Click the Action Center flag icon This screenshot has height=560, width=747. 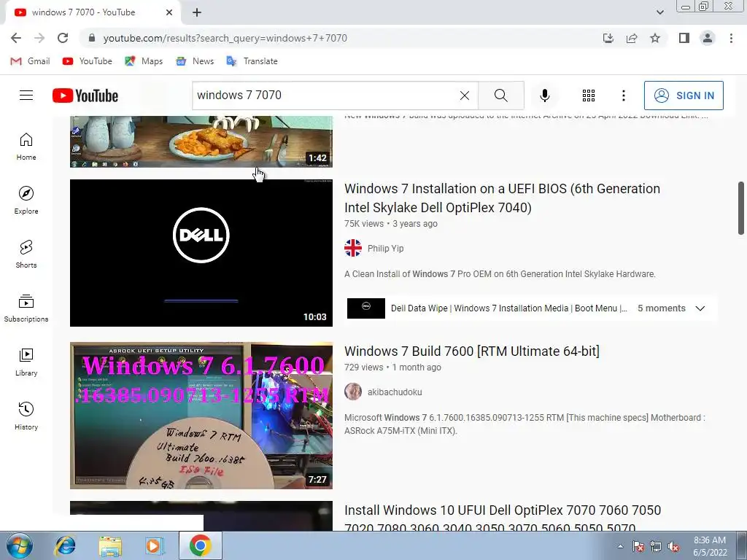(638, 546)
